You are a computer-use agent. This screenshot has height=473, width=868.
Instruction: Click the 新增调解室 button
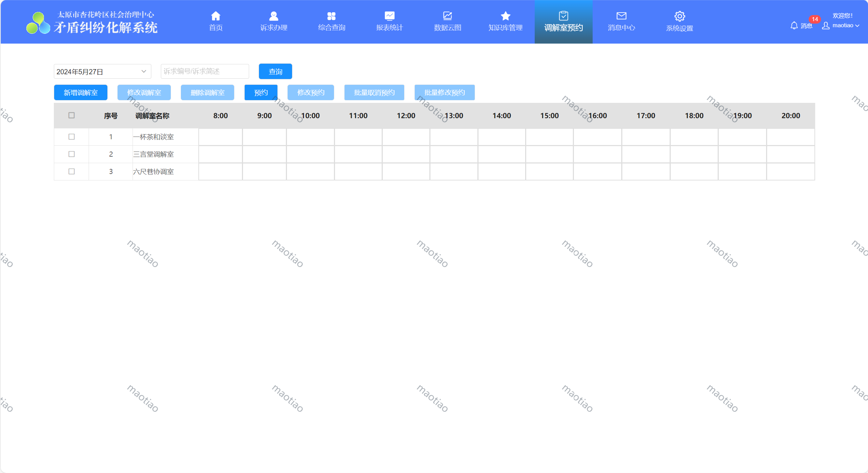point(81,93)
